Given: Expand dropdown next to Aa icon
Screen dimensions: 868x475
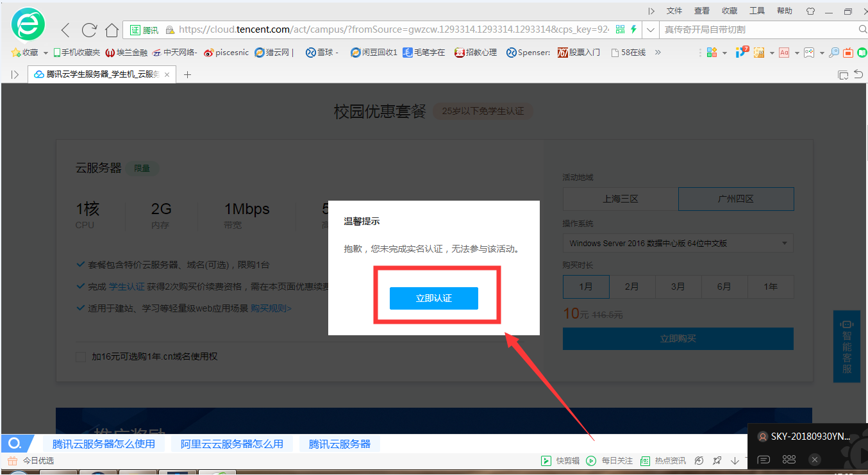Looking at the screenshot, I should click(797, 53).
